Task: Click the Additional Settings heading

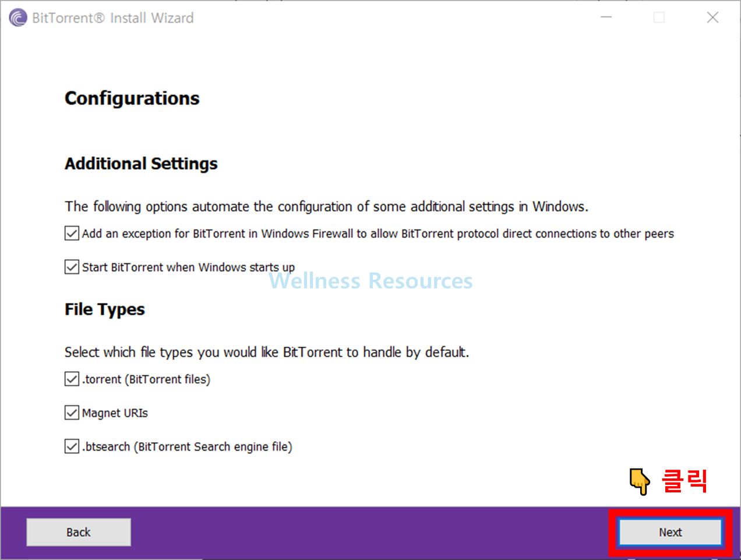Action: point(141,164)
